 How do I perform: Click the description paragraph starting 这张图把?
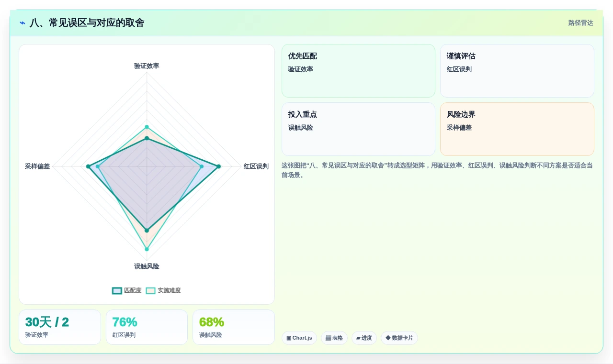(x=438, y=170)
